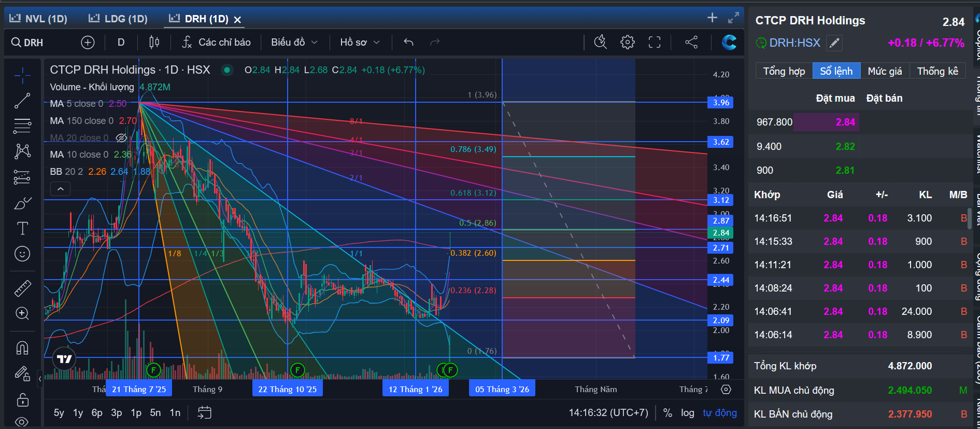Image resolution: width=980 pixels, height=429 pixels.
Task: Set the chart range to 5n
Action: click(155, 413)
